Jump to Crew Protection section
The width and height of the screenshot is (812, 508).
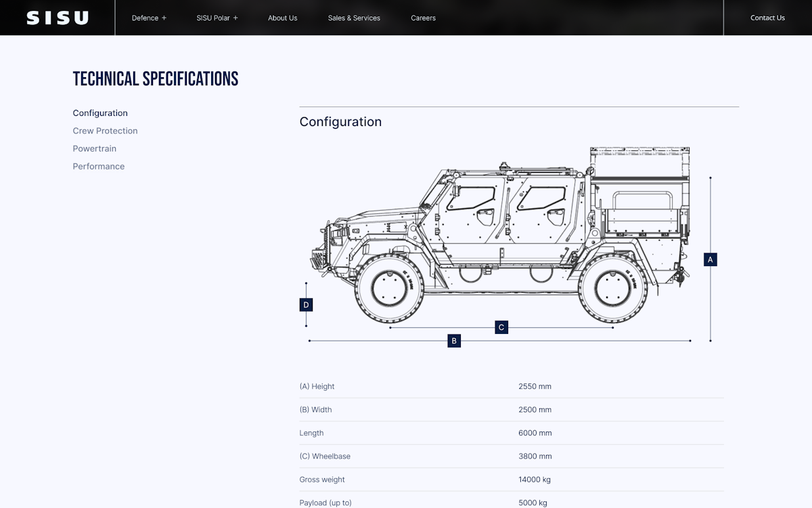click(x=105, y=131)
